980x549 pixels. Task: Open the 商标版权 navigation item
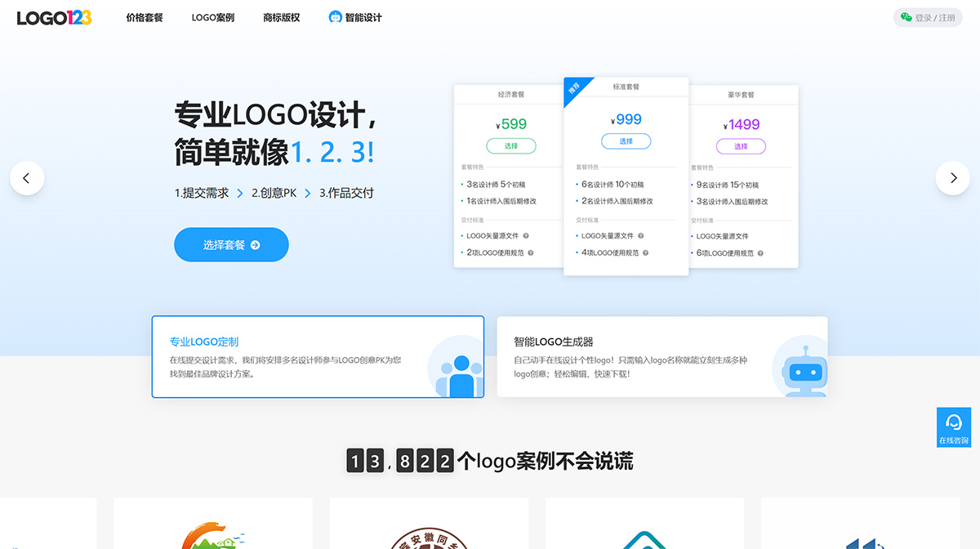(281, 16)
